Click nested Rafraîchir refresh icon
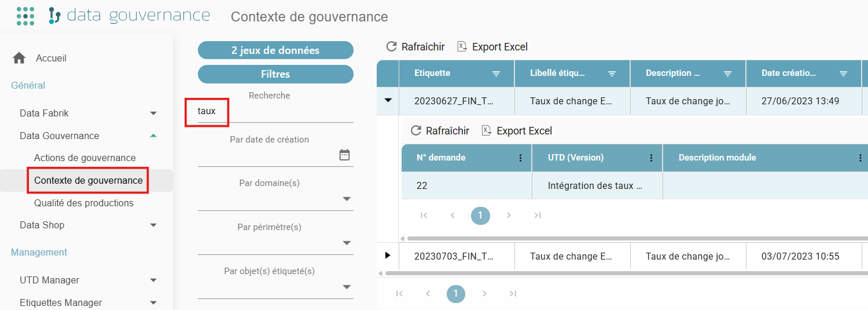Viewport: 868px width, 310px height. (x=416, y=130)
